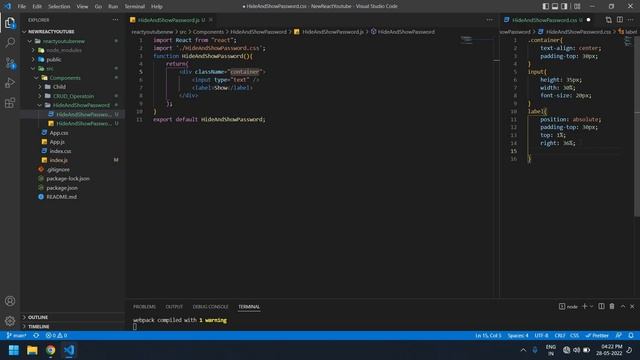Viewport: 640px width, 360px height.
Task: Open the File menu
Action: 22,6
